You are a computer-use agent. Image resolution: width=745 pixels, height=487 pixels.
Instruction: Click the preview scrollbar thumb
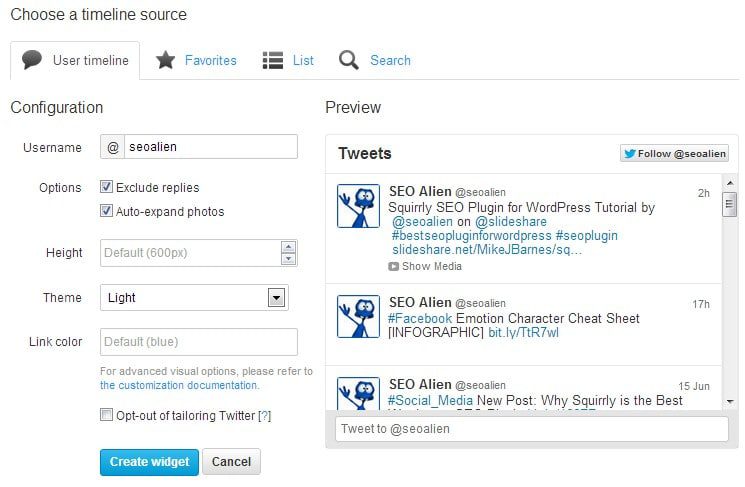point(729,204)
